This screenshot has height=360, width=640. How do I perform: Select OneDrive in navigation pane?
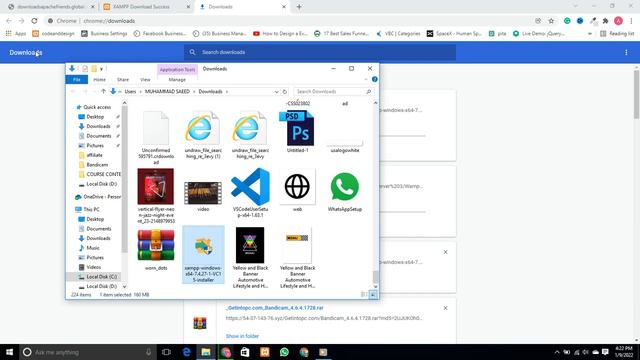98,197
